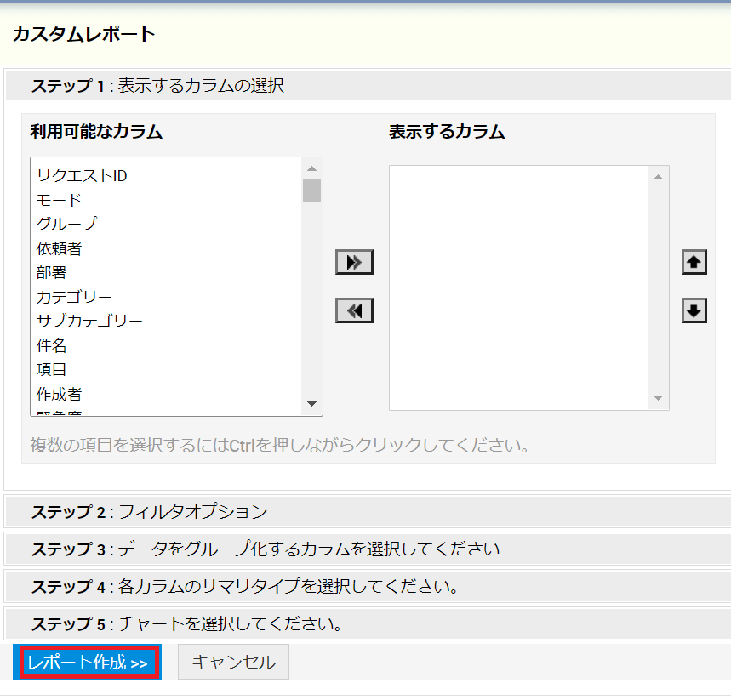Collapse the ステップ 1 column selection header

(157, 86)
